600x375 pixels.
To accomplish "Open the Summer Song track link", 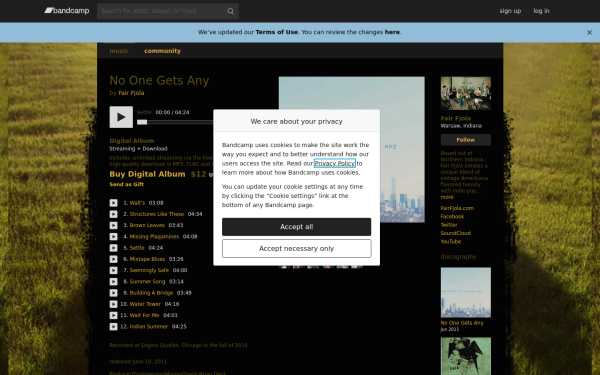I will coord(147,281).
